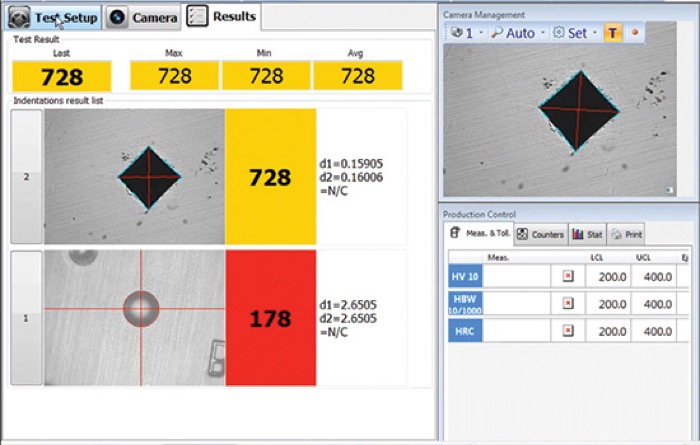Expand the camera number 1 dropdown
This screenshot has height=445, width=700.
click(x=482, y=33)
